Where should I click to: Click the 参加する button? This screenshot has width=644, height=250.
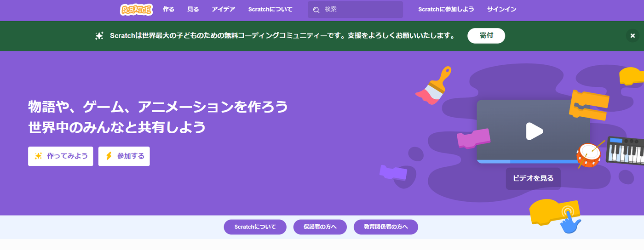124,156
